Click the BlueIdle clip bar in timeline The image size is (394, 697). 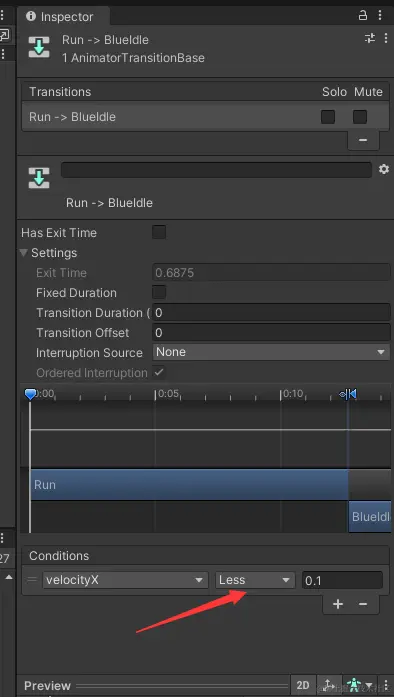coord(370,517)
